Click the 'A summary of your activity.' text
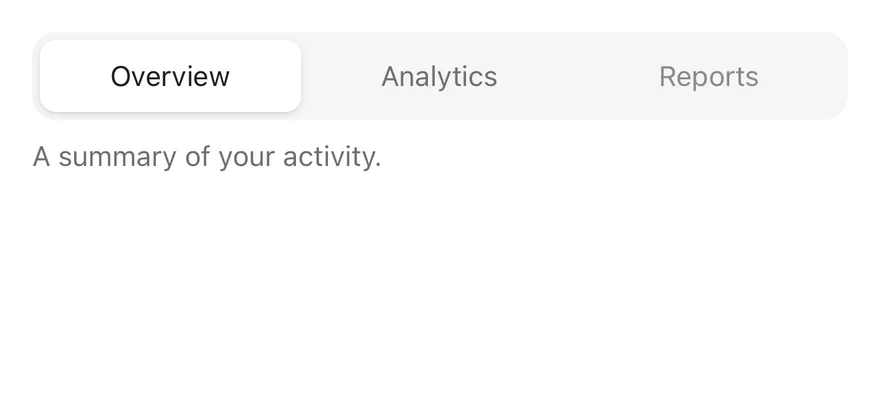 [x=207, y=157]
